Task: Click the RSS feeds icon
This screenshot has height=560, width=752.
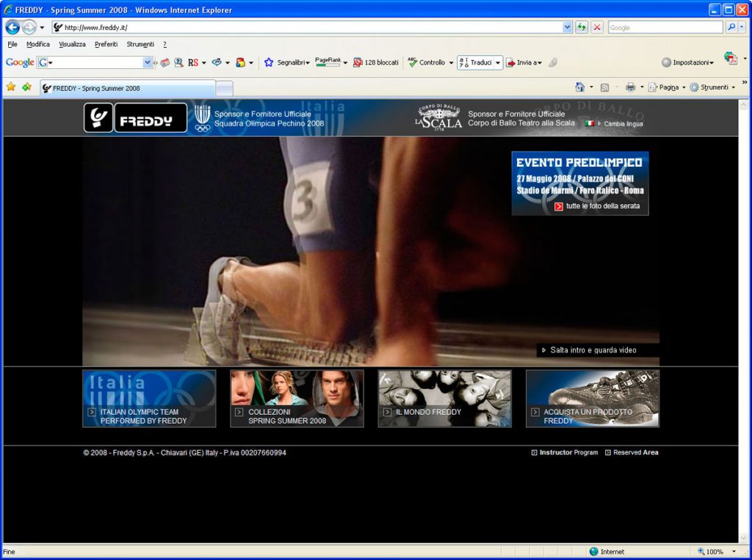Action: 605,87
